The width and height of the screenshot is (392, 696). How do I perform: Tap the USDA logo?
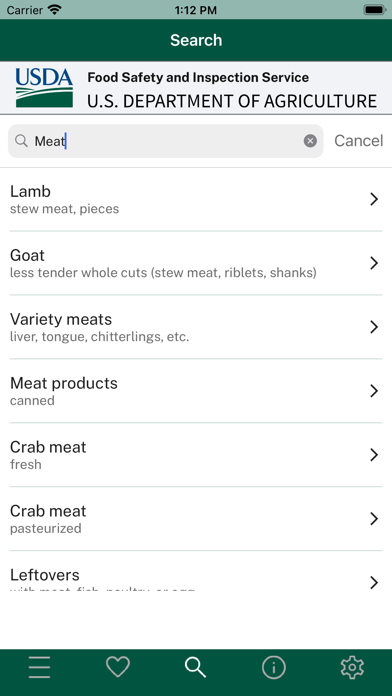pos(44,87)
